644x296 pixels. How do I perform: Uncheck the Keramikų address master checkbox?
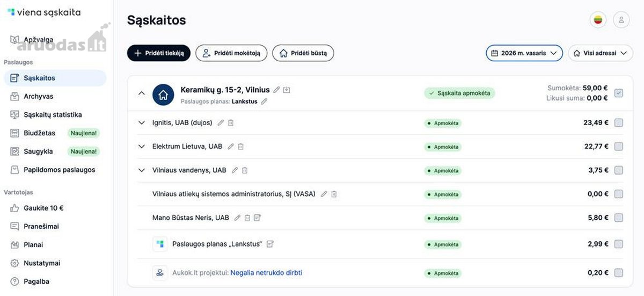(x=618, y=93)
